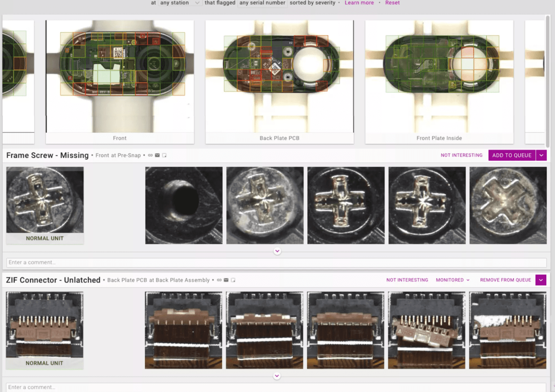555x392 pixels.
Task: View third ZIF Connector flagged thumbnail
Action: pos(345,330)
